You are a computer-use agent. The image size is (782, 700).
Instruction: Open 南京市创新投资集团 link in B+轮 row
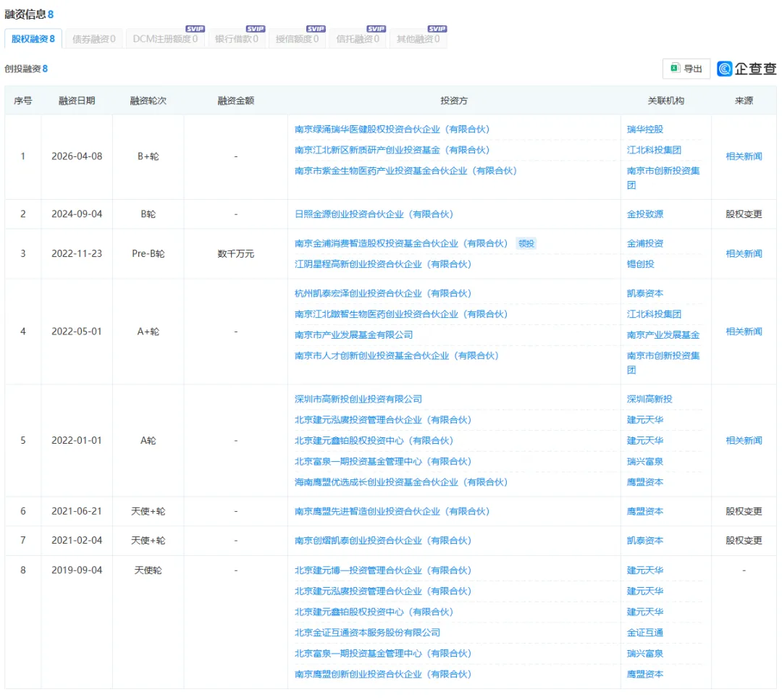tap(663, 177)
